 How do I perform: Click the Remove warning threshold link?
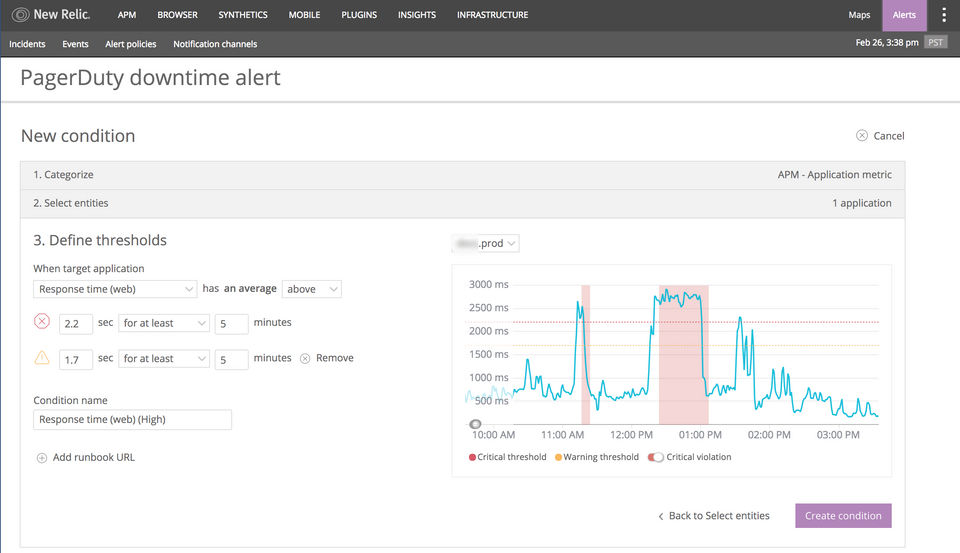pos(334,358)
